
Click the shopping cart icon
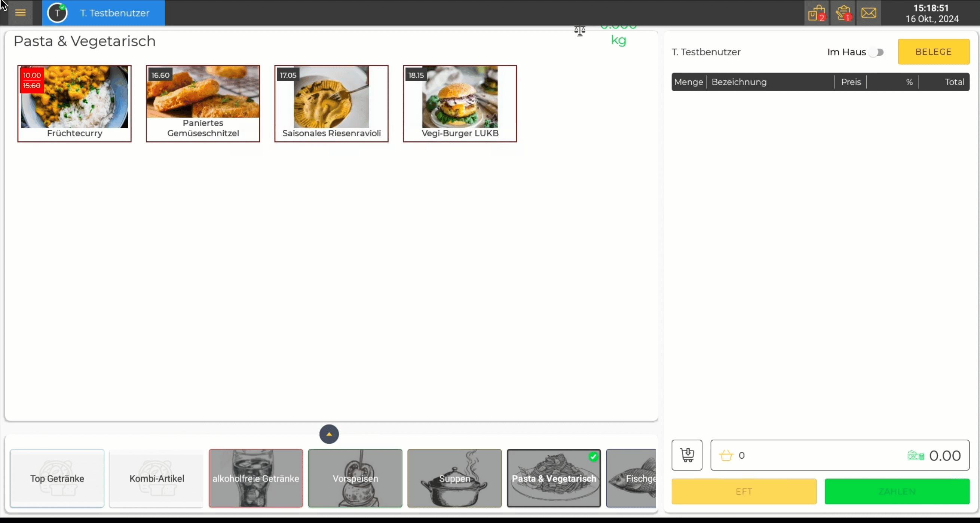687,455
